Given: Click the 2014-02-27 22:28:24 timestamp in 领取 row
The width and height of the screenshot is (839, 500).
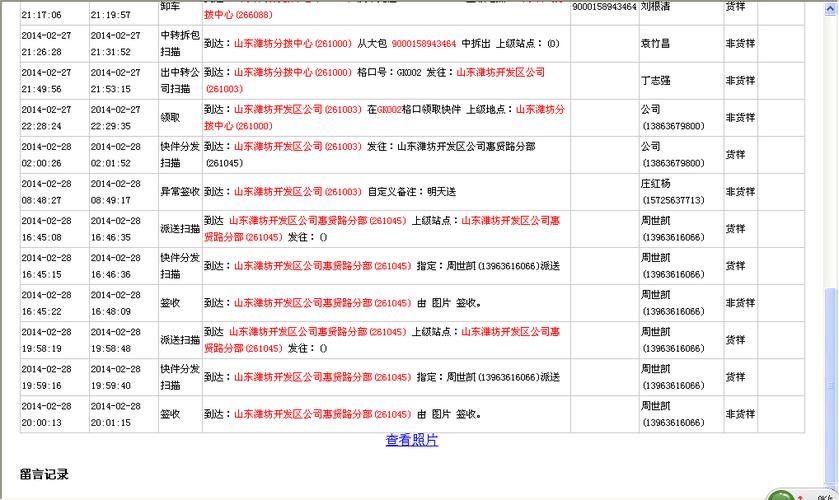Looking at the screenshot, I should point(54,118).
